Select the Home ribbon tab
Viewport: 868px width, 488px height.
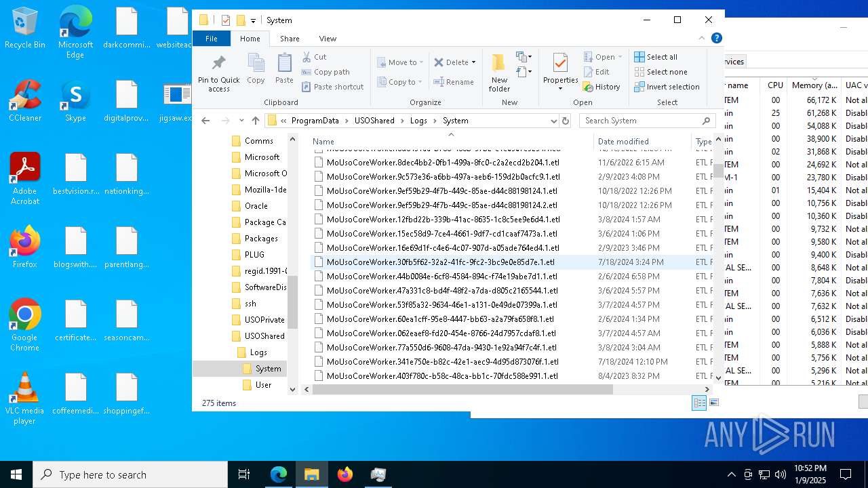(x=250, y=39)
